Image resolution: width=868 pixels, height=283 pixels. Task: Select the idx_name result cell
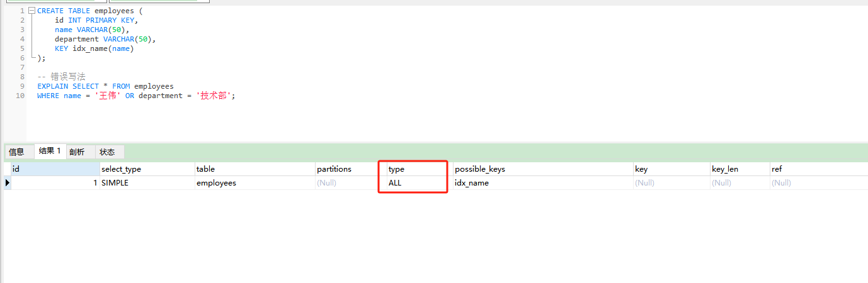point(543,183)
